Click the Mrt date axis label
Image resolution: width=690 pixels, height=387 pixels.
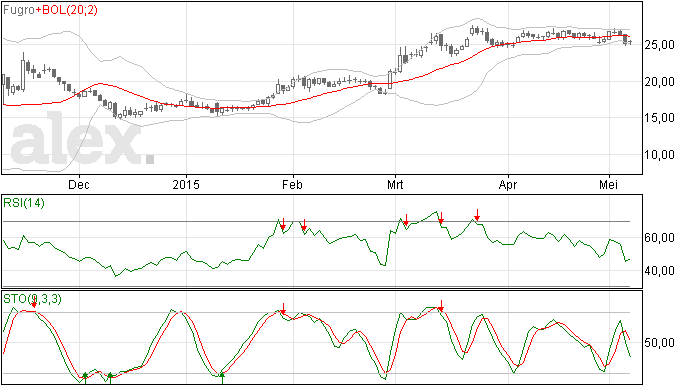coord(395,185)
